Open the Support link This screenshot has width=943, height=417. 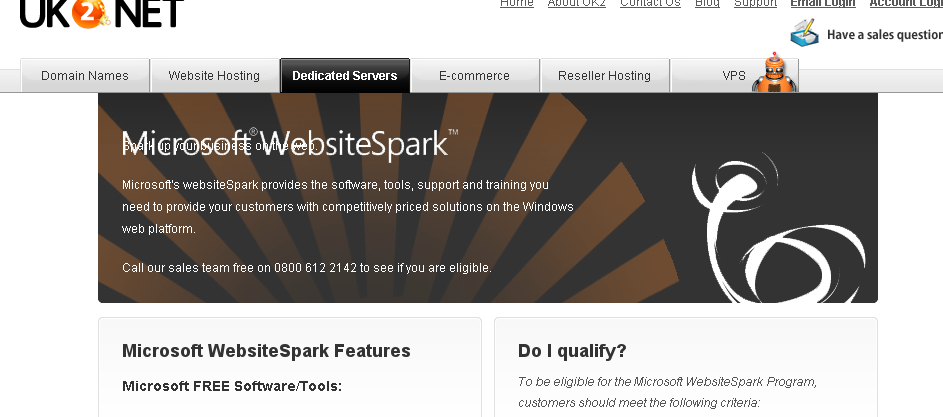[755, 3]
